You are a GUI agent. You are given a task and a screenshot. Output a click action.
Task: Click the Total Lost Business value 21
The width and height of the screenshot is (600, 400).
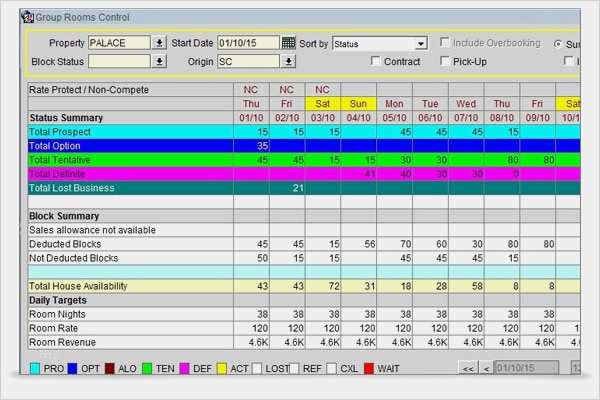pyautogui.click(x=298, y=188)
